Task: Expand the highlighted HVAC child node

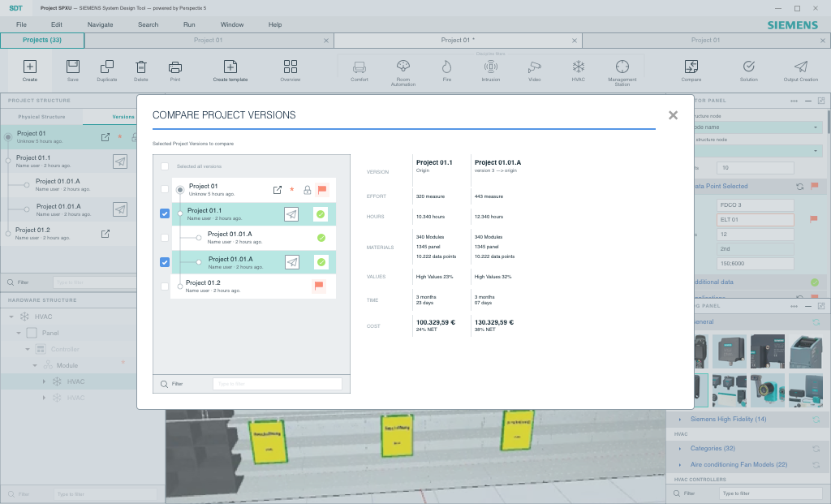Action: click(x=44, y=381)
